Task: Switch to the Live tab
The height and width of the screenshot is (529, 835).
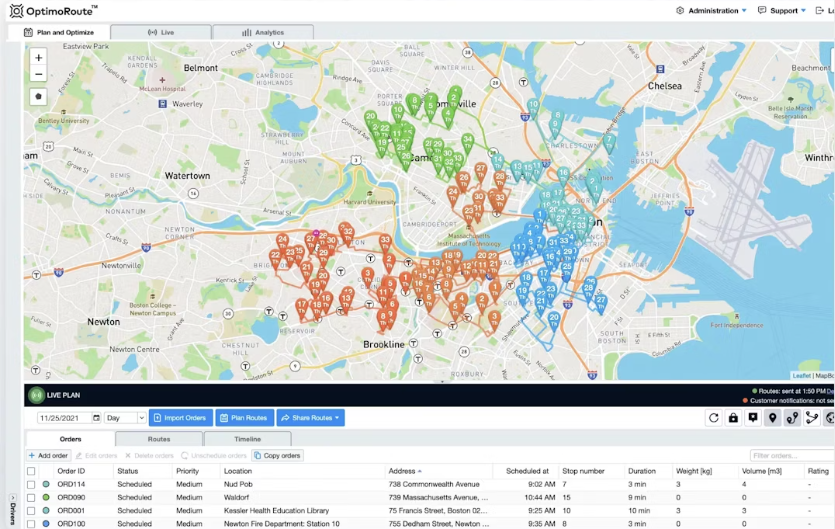Action: pyautogui.click(x=161, y=32)
